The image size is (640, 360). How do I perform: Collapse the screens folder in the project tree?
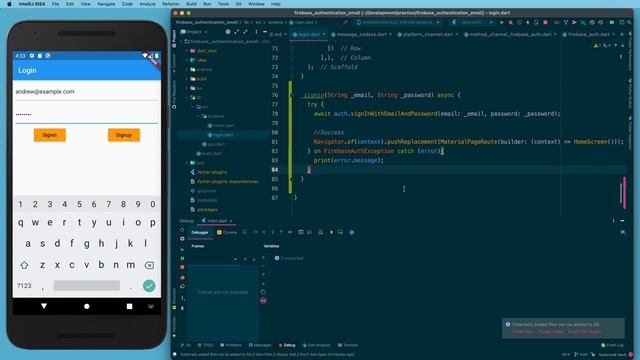pos(199,116)
